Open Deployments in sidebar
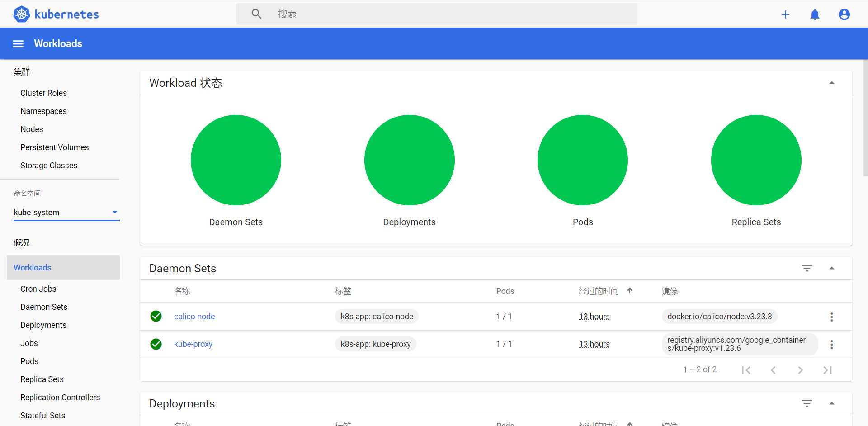 coord(43,325)
